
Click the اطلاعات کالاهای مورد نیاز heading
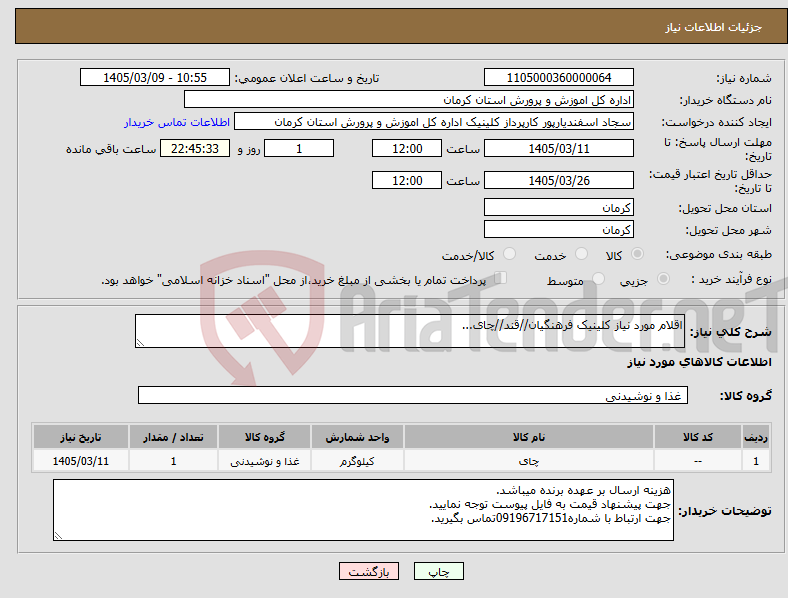coord(699,362)
